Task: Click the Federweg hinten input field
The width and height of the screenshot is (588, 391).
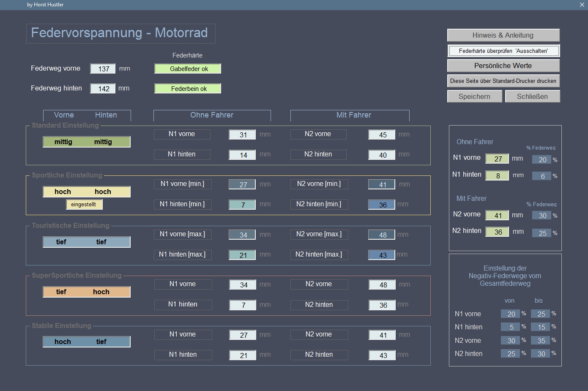Action: click(103, 88)
